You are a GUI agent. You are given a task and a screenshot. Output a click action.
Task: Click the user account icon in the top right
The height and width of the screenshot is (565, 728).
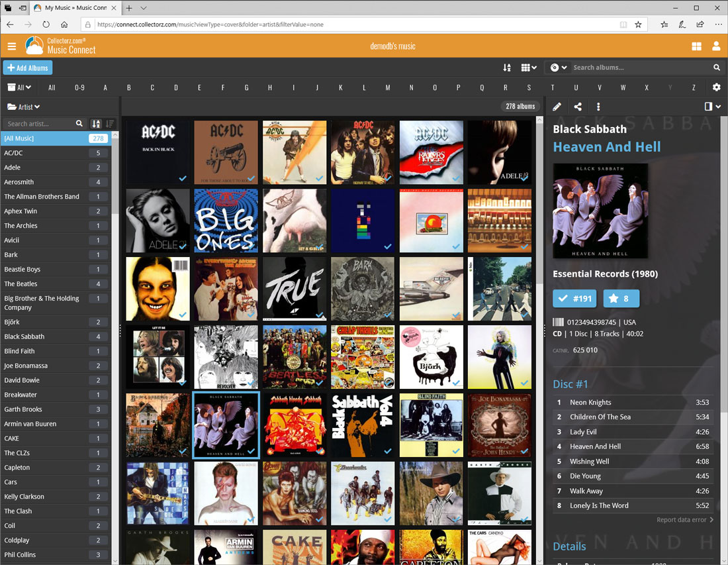click(715, 46)
